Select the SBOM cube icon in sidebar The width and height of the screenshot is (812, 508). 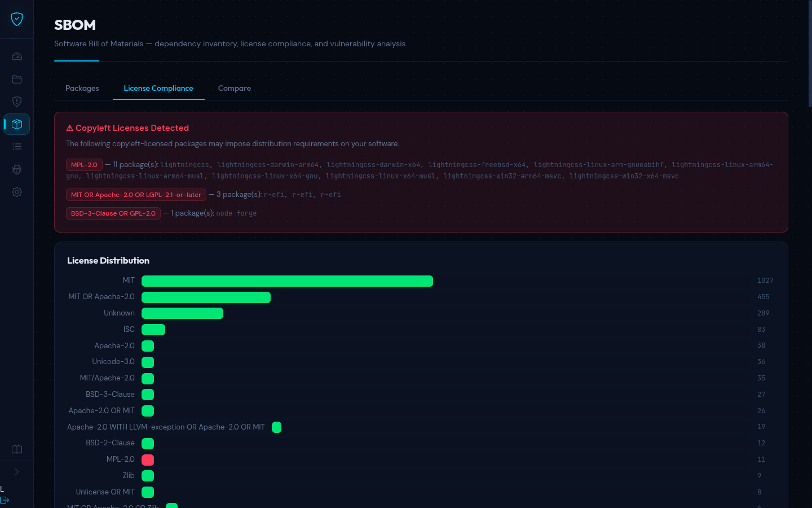pos(16,124)
